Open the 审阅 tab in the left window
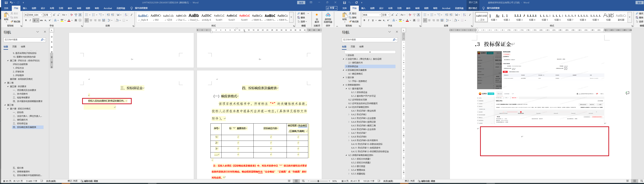 tap(79, 8)
